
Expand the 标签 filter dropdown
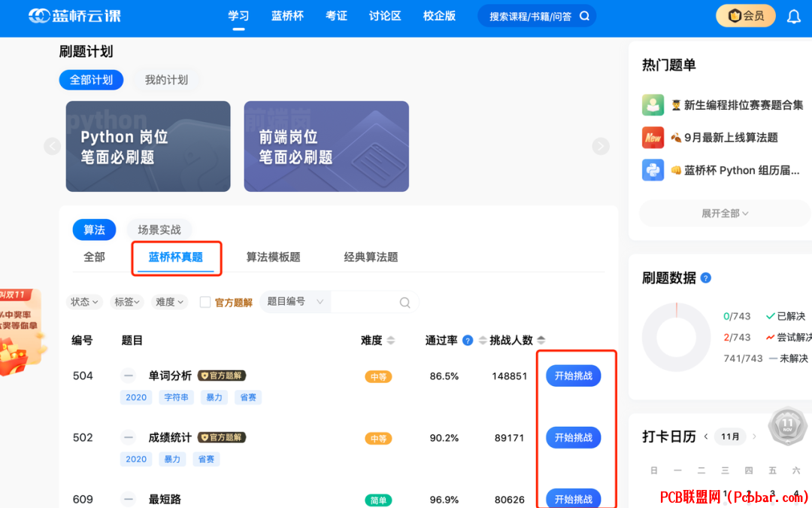point(127,302)
